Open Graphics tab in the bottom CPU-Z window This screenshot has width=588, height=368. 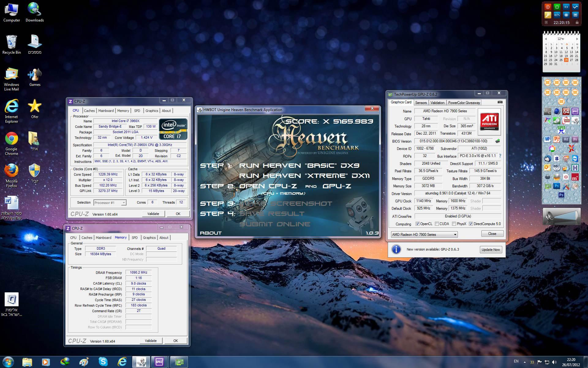pyautogui.click(x=149, y=238)
